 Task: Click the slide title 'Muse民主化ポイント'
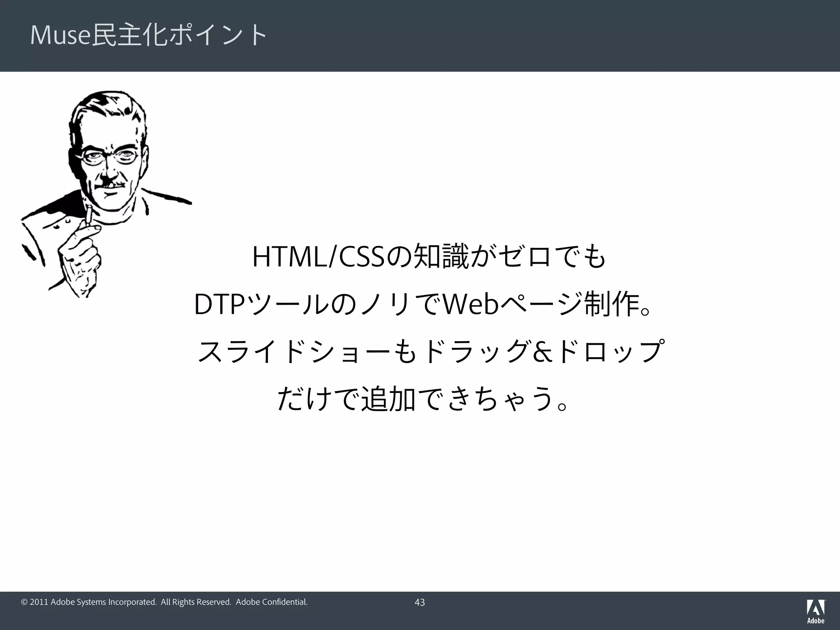(x=149, y=35)
